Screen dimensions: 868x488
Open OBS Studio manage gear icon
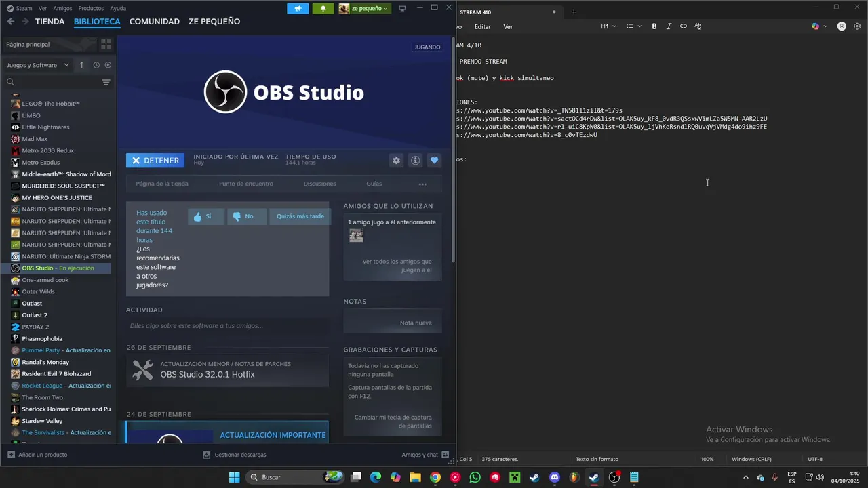[396, 161]
